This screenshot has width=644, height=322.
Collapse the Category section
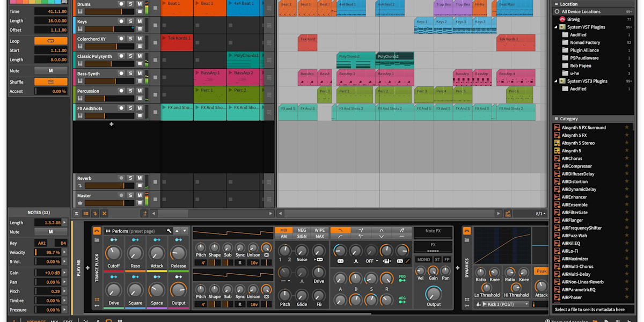(557, 119)
